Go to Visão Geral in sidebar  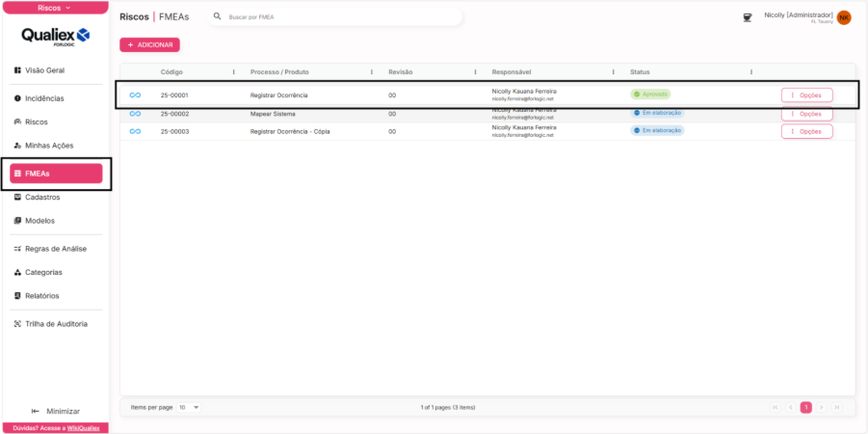point(44,70)
